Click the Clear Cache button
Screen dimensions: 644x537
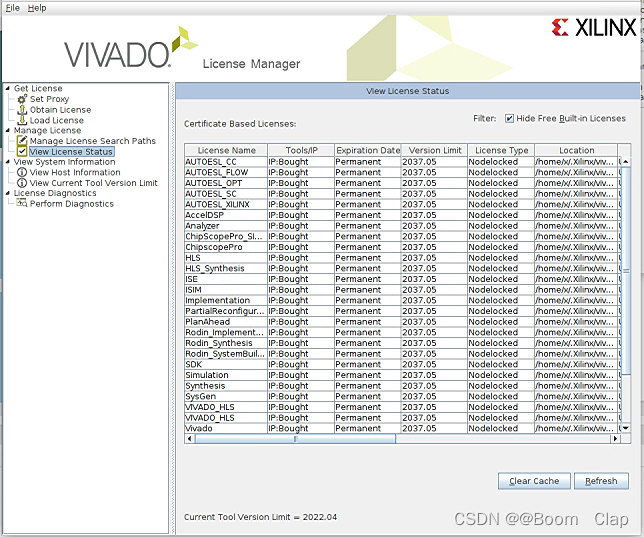534,481
